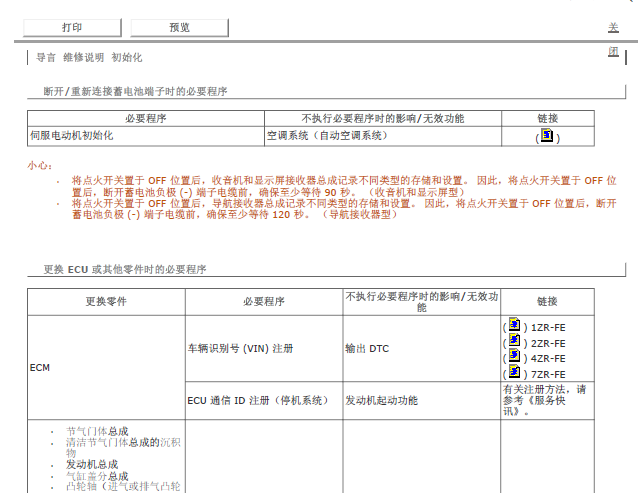Screen dimensions: 638x493
Task: Select the 伺服电动机初始化 table cell
Action: tap(146, 136)
